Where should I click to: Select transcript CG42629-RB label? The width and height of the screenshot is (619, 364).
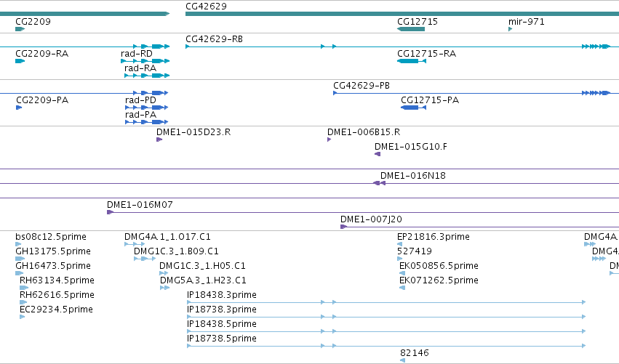click(x=214, y=39)
